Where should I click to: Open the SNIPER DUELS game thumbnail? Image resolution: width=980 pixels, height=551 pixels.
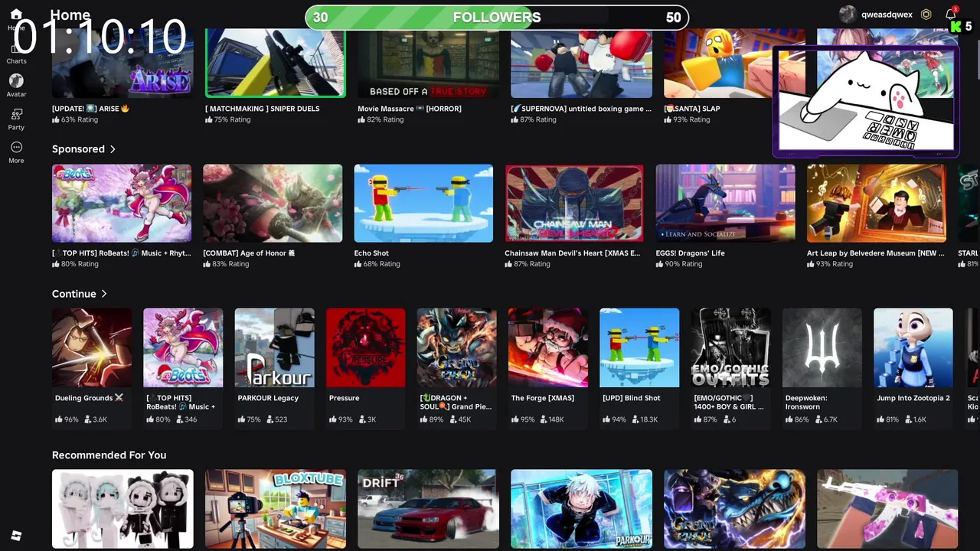point(275,63)
